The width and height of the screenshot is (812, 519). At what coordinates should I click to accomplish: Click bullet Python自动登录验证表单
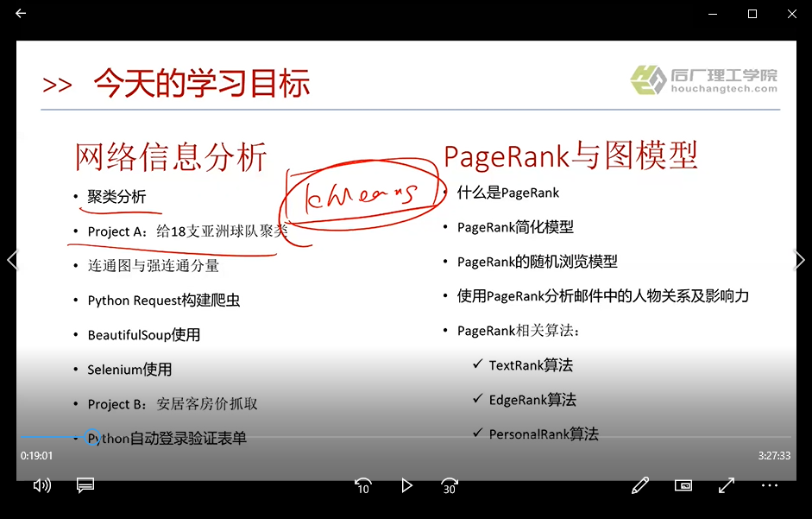[167, 439]
